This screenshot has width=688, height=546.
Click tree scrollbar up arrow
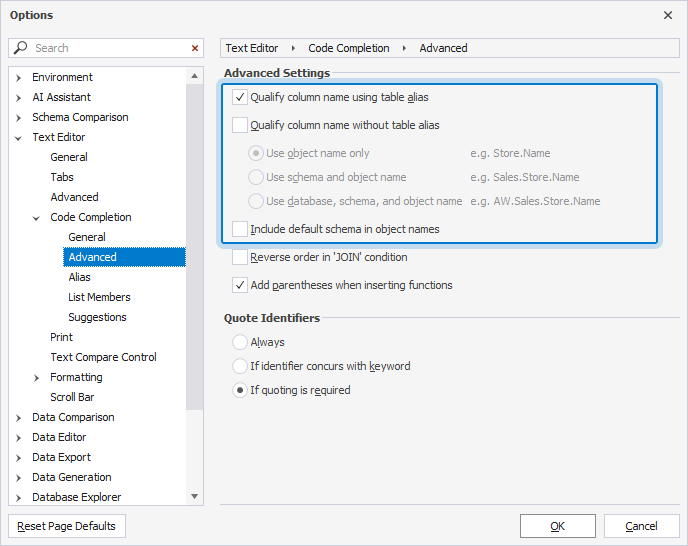click(194, 76)
